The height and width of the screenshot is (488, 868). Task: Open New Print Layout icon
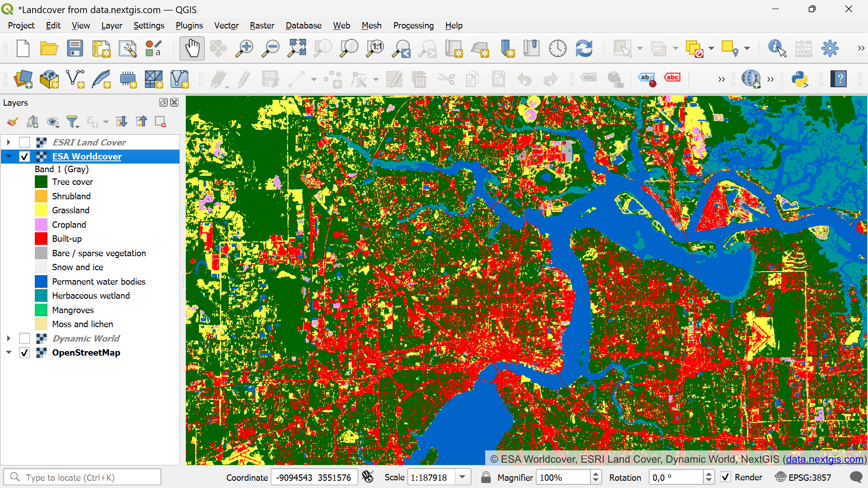tap(101, 48)
